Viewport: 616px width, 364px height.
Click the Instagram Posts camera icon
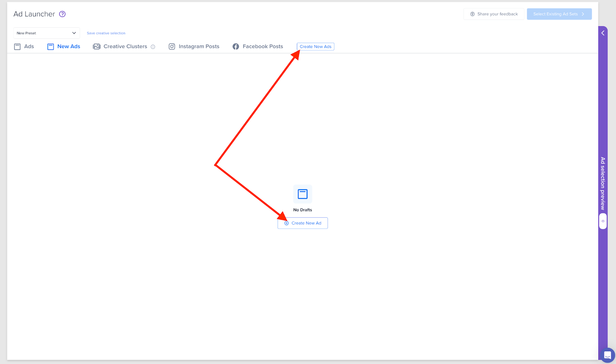click(x=172, y=46)
